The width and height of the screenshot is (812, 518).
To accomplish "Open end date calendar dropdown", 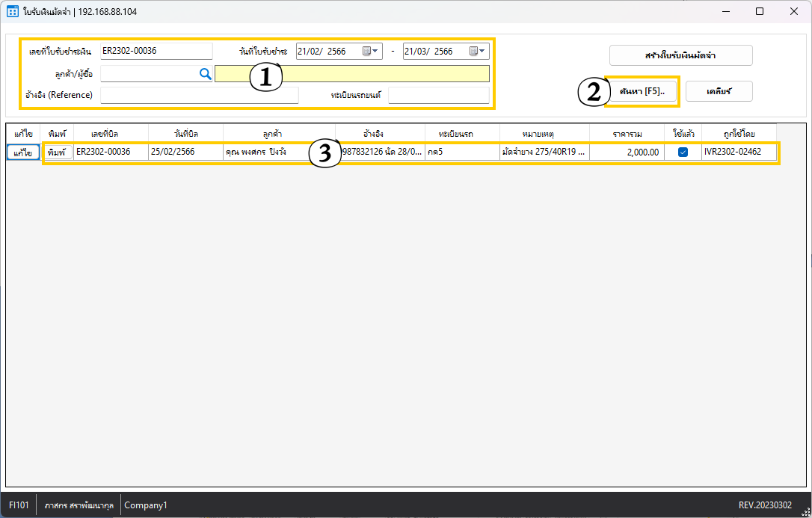I will click(478, 52).
